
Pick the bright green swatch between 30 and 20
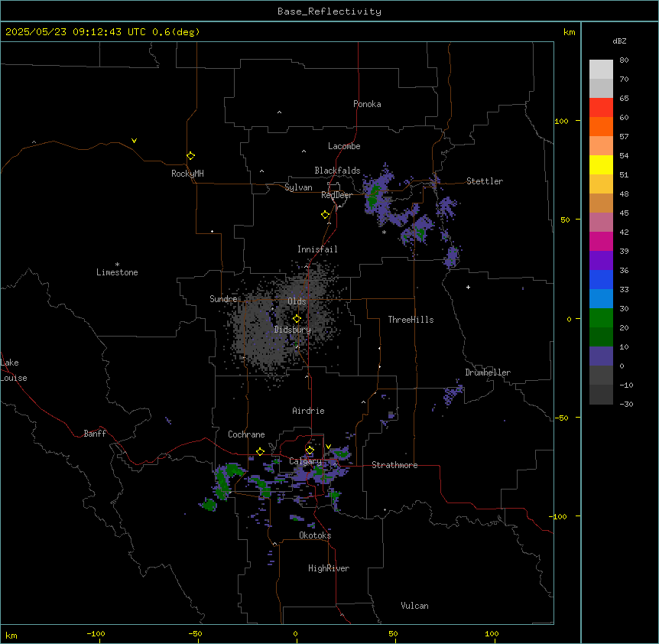click(601, 318)
